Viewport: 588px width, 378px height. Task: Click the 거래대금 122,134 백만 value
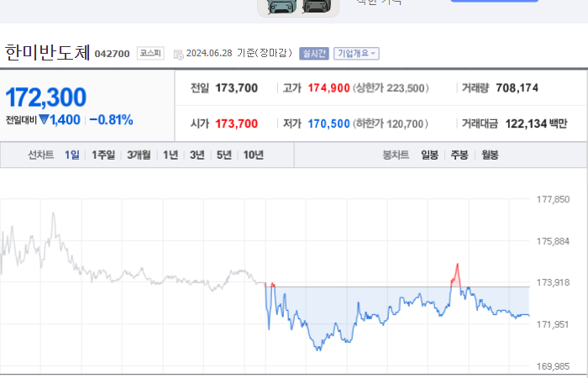tap(536, 123)
